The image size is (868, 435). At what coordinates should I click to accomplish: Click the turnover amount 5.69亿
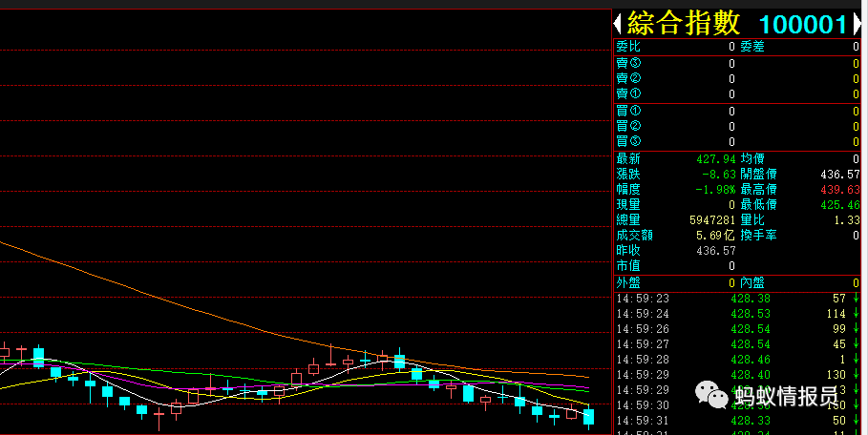(716, 236)
